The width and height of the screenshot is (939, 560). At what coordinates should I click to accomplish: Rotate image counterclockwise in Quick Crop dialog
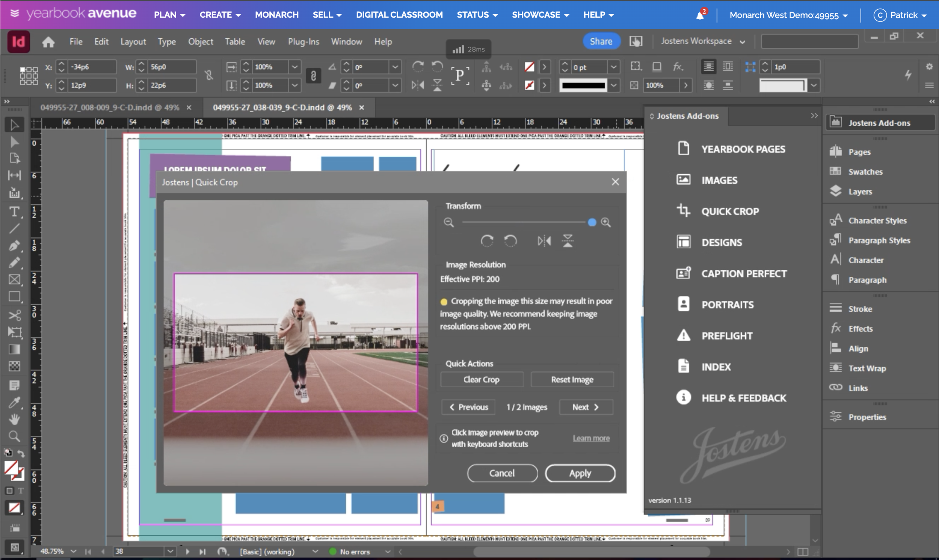coord(510,241)
